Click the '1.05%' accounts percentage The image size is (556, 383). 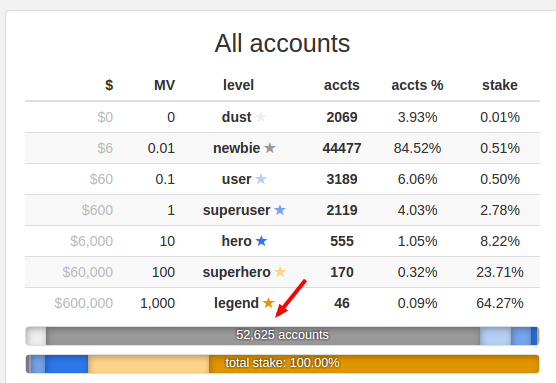click(417, 241)
